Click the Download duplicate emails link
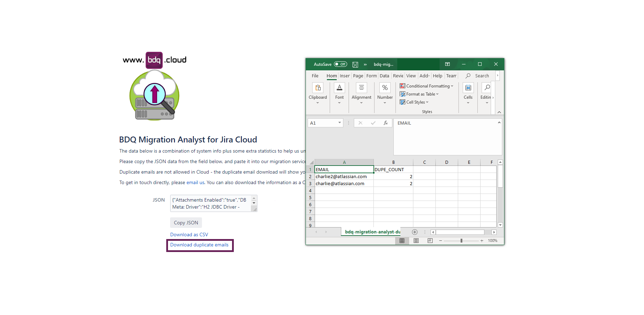644x315 pixels. 199,245
